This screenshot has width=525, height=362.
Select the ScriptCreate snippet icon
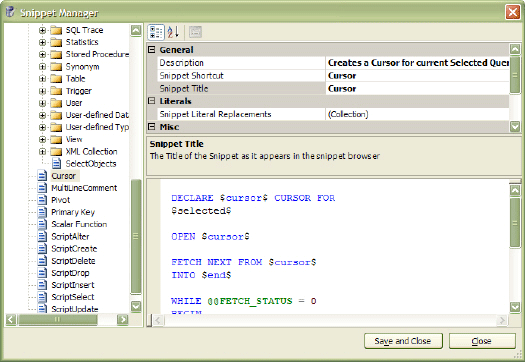[42, 248]
